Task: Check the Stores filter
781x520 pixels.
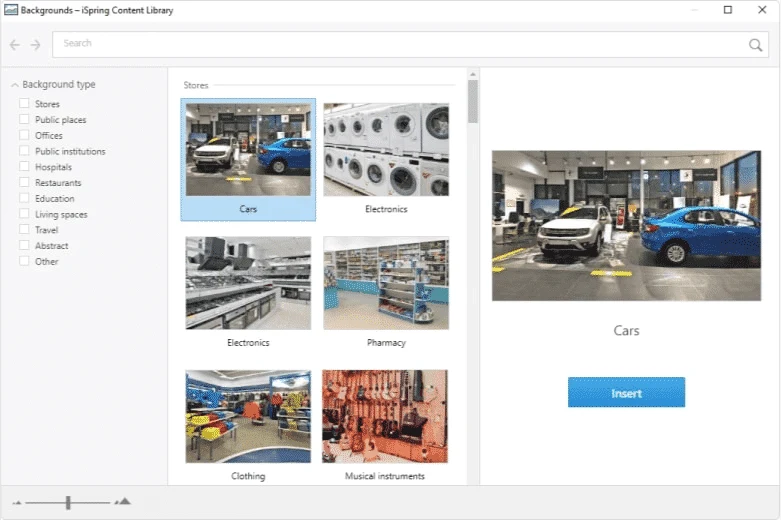Action: 24,104
